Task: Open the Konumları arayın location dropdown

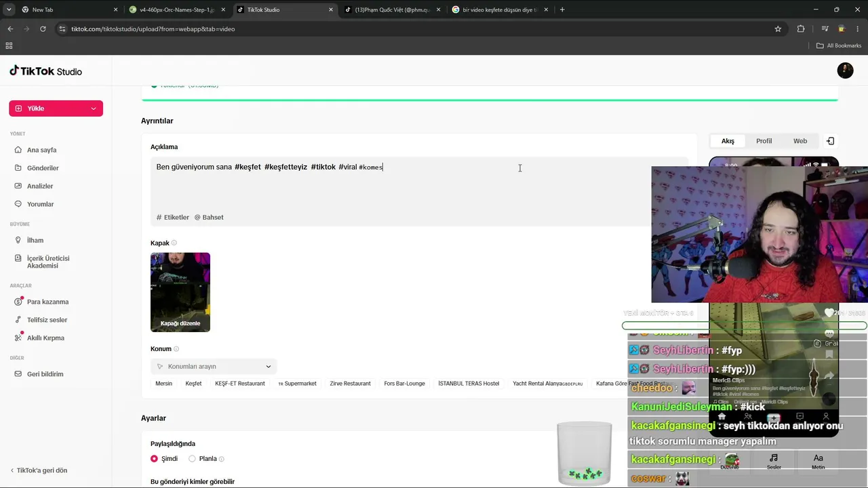Action: pyautogui.click(x=214, y=367)
